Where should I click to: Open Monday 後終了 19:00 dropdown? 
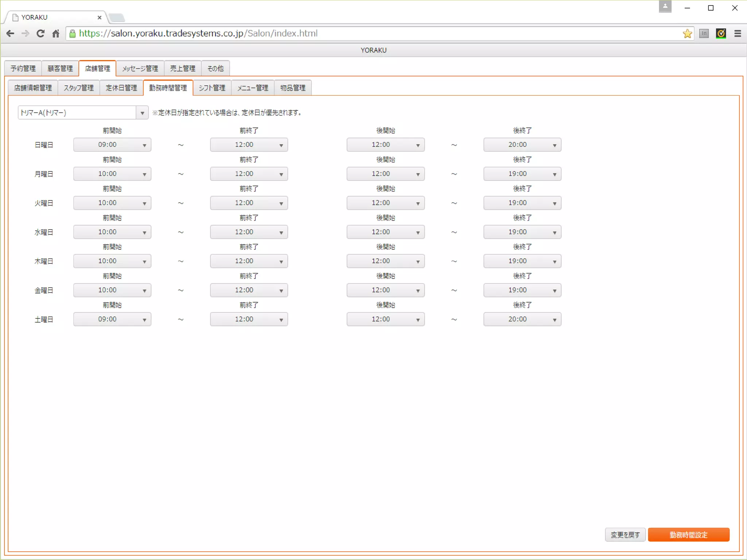(x=522, y=174)
